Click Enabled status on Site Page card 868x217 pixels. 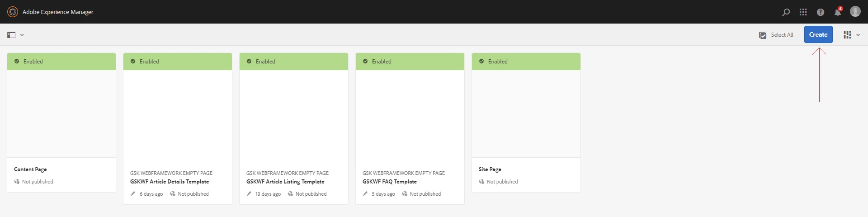click(x=498, y=62)
